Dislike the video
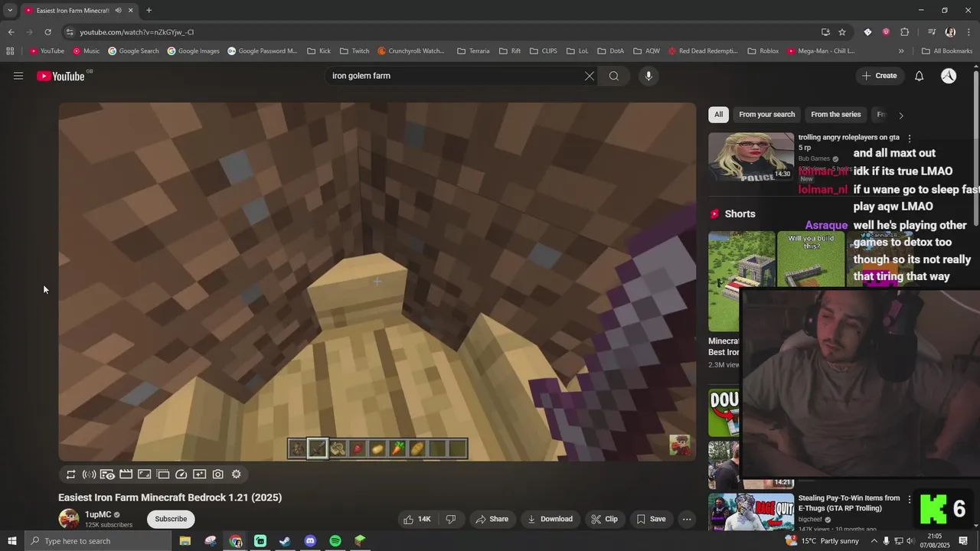Screen dimensions: 980x551 451,519
